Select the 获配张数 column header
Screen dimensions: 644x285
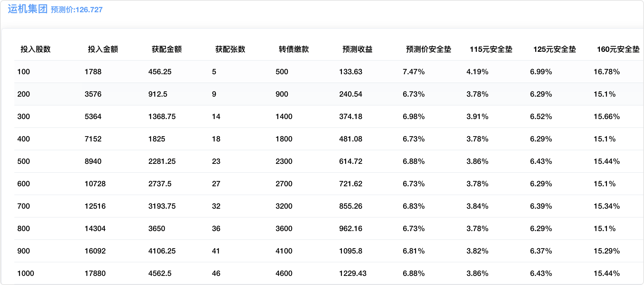point(230,49)
